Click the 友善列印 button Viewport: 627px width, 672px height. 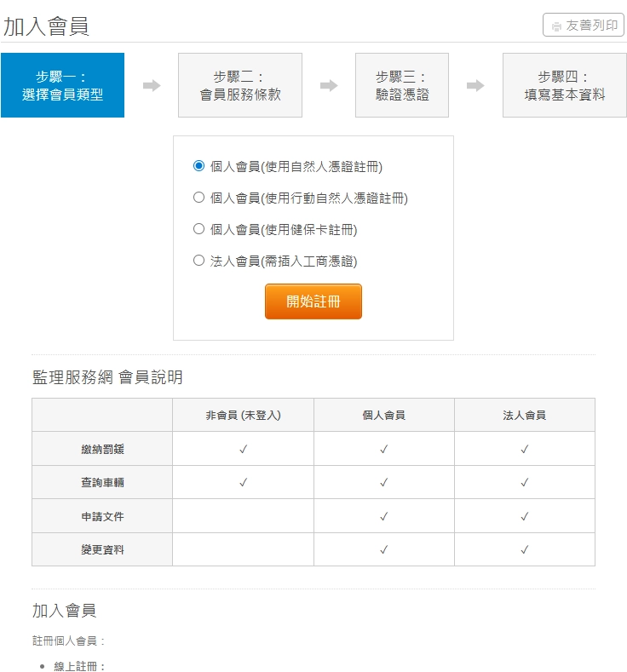tap(584, 26)
